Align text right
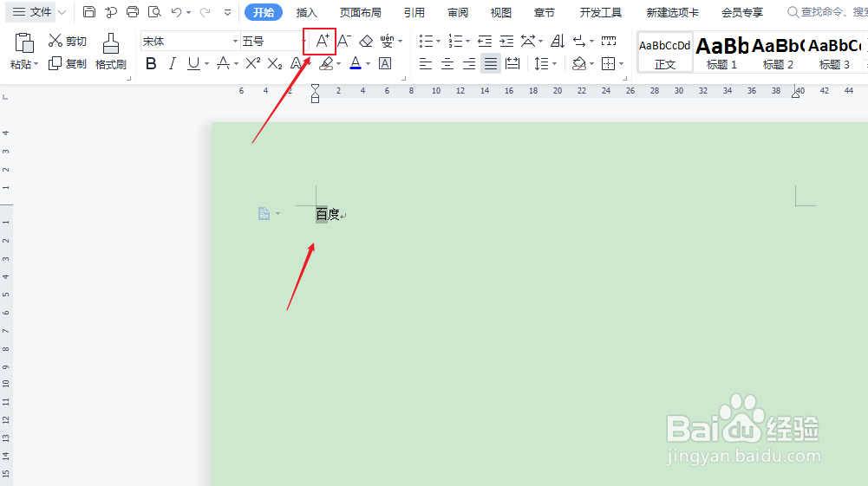Screen dimensions: 868x486 469,64
